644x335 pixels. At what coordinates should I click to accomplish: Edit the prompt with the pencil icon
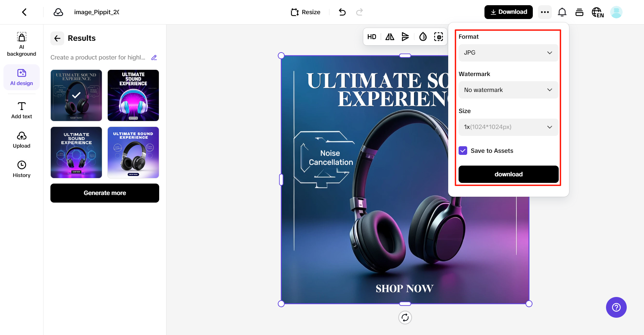[x=154, y=57]
